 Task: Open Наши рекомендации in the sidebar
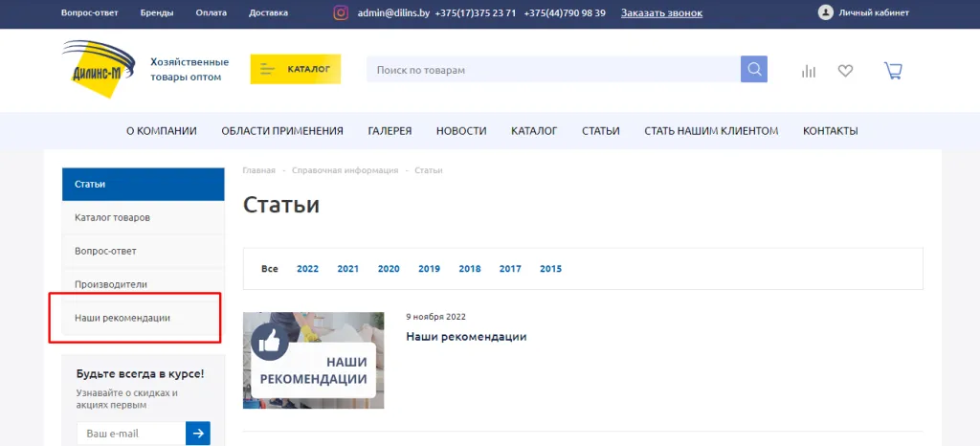click(x=122, y=318)
